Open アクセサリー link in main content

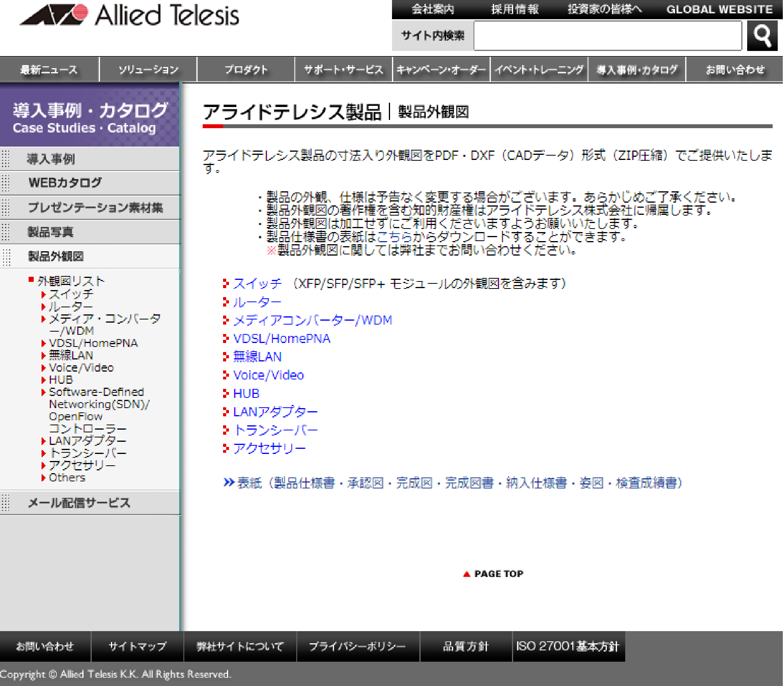point(269,448)
